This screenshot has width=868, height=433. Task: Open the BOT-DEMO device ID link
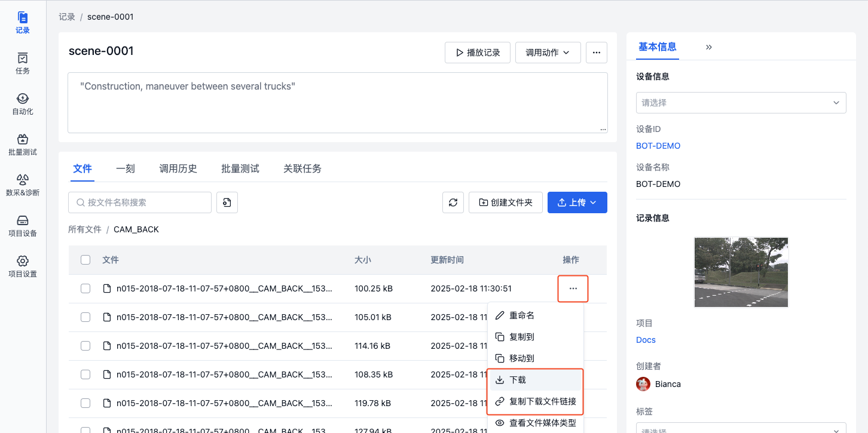coord(658,146)
